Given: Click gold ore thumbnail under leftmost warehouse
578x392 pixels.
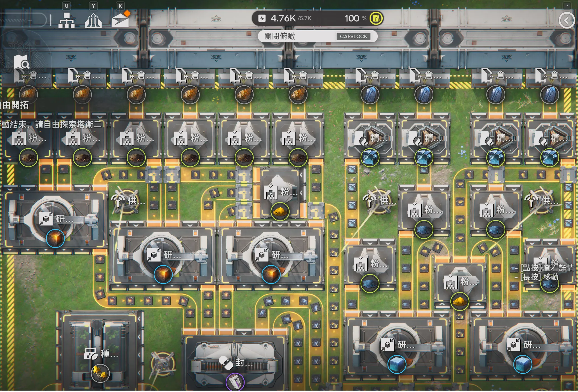Looking at the screenshot, I should pyautogui.click(x=29, y=95).
